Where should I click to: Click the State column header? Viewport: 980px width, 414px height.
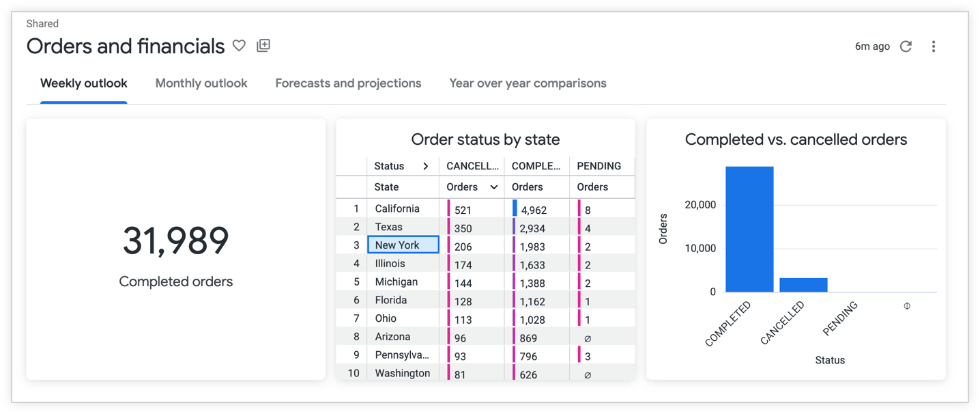tap(387, 187)
